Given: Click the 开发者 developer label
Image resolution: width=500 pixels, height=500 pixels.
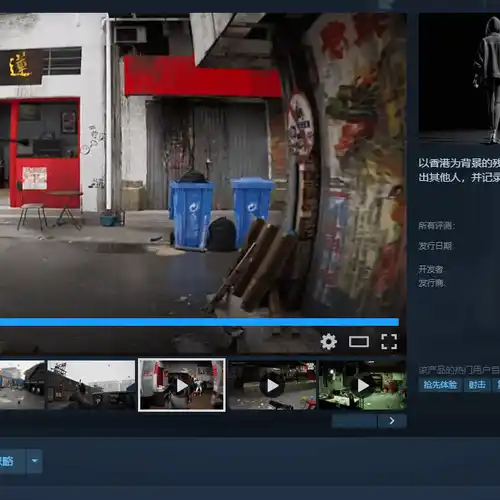Looking at the screenshot, I should click(x=432, y=269).
